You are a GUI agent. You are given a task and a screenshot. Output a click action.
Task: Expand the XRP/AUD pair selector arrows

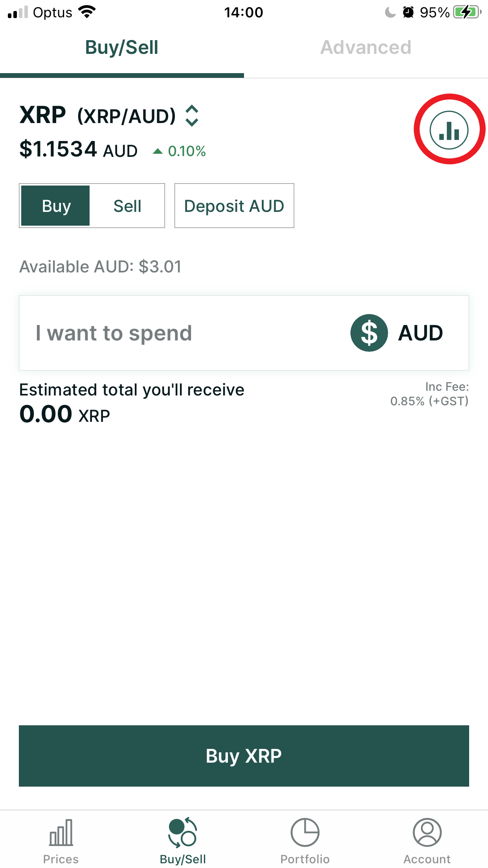click(192, 116)
